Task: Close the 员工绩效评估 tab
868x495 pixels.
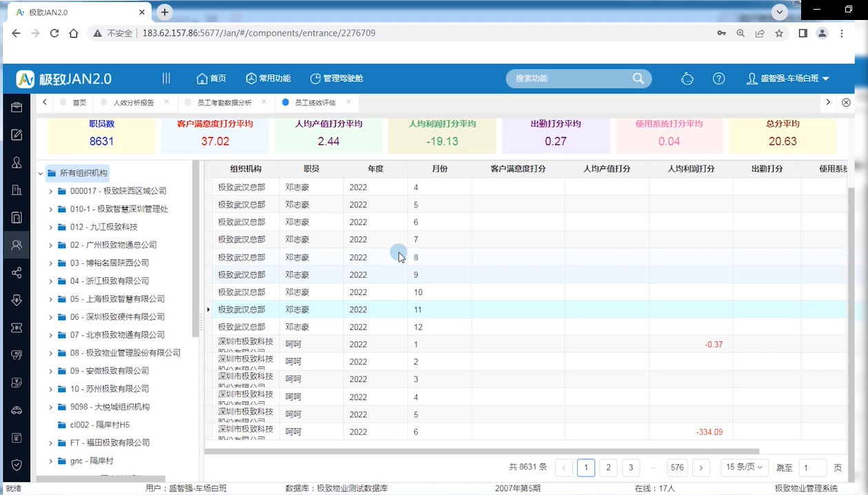Action: [x=349, y=102]
